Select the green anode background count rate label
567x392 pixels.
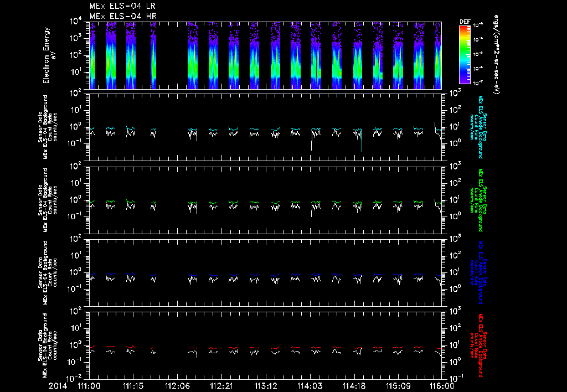point(478,200)
